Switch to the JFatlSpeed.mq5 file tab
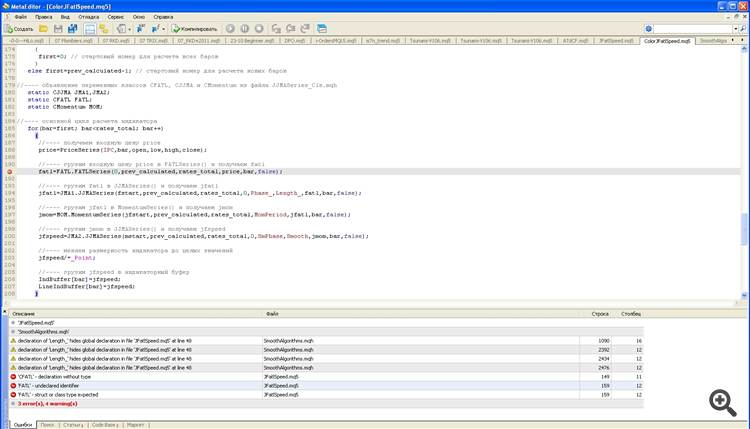 pos(616,41)
